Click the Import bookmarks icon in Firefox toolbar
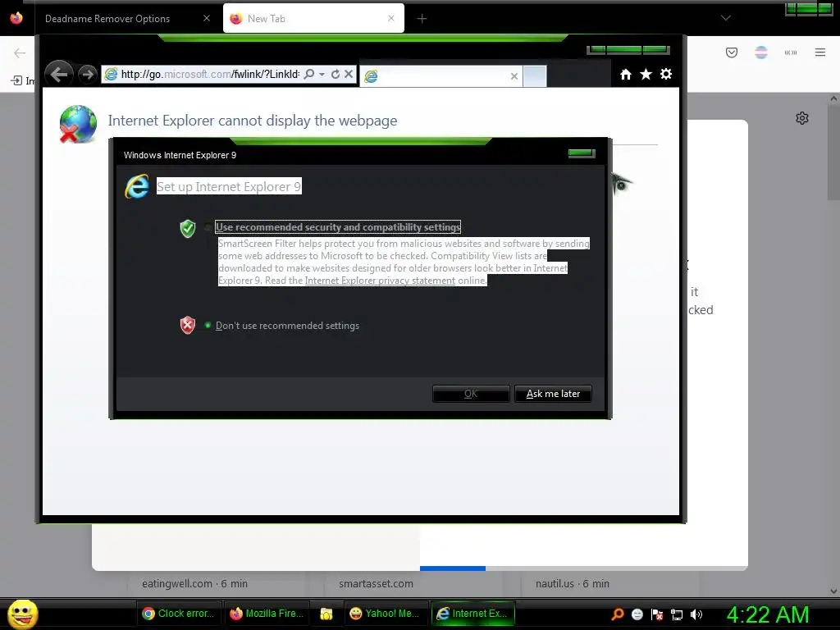 16,80
